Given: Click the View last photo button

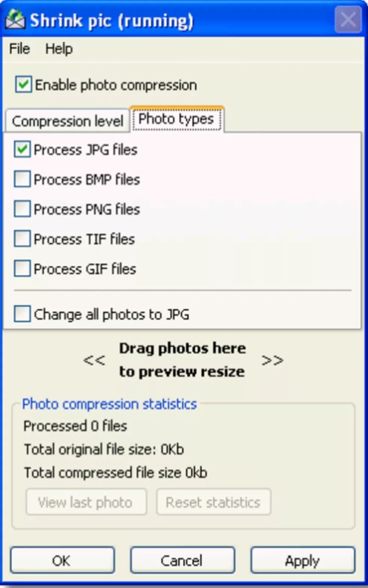Looking at the screenshot, I should [x=86, y=502].
